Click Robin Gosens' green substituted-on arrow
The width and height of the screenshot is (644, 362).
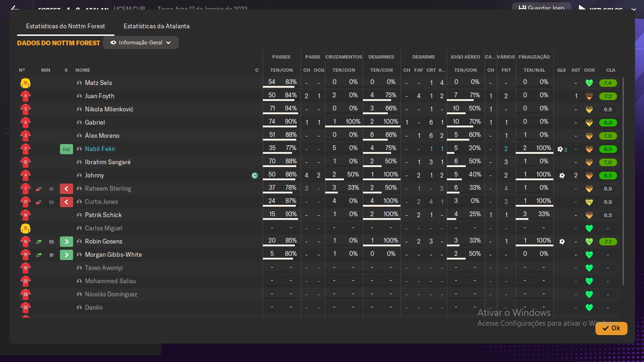[x=66, y=242]
